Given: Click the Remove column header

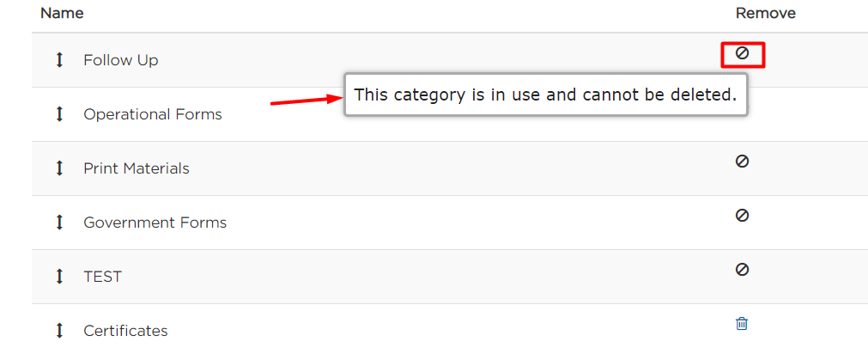Looking at the screenshot, I should [x=766, y=13].
